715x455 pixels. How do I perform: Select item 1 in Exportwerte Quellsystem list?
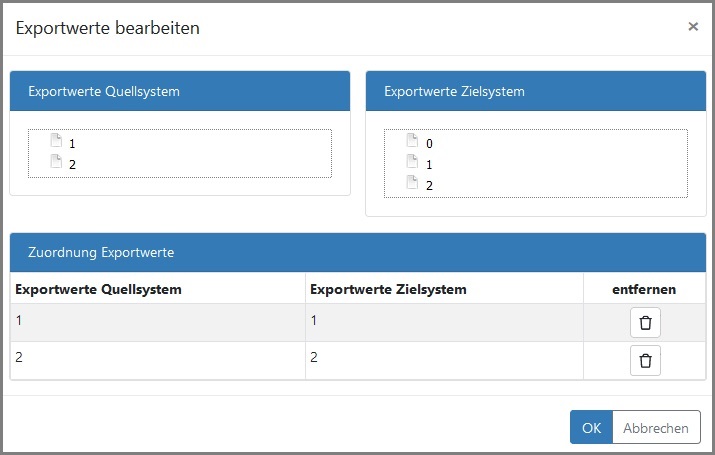click(x=72, y=144)
